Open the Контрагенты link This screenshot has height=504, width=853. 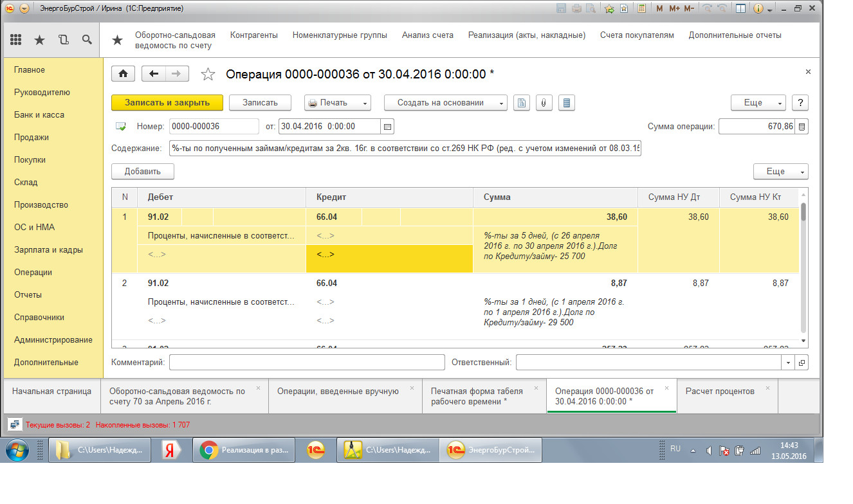point(254,35)
